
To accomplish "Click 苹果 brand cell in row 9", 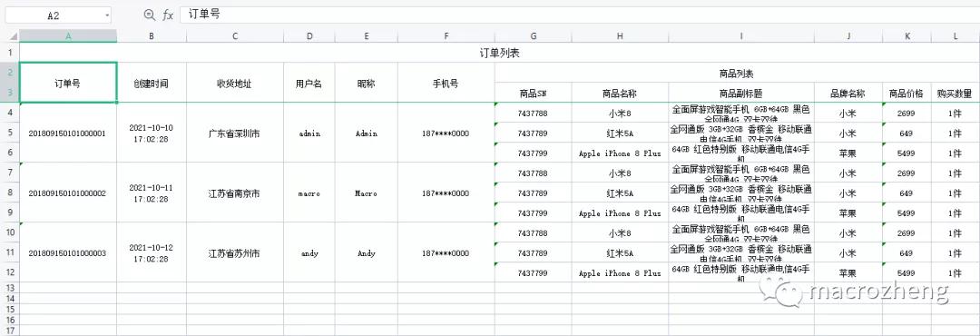I will point(848,212).
